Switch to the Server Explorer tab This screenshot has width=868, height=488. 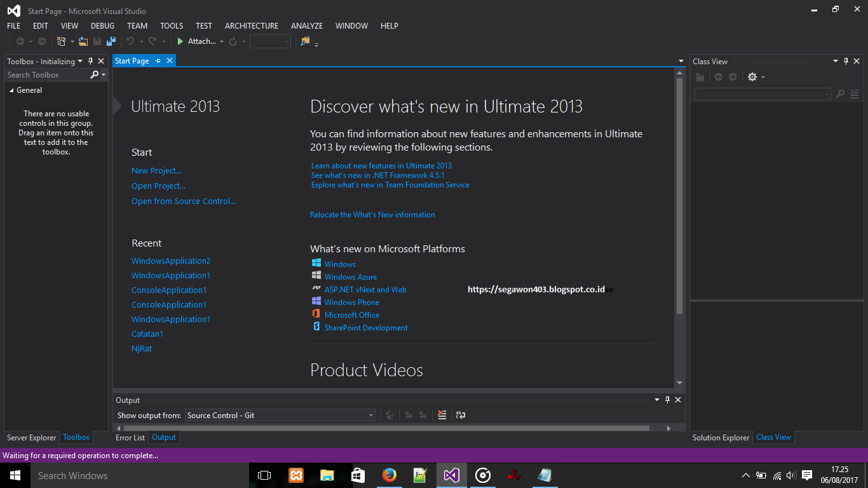32,437
